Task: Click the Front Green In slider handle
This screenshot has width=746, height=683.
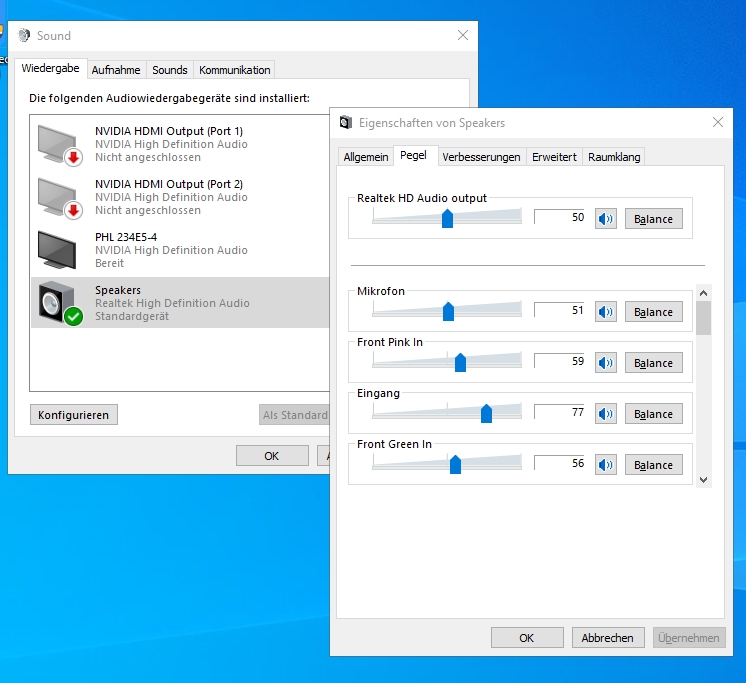Action: [x=455, y=464]
